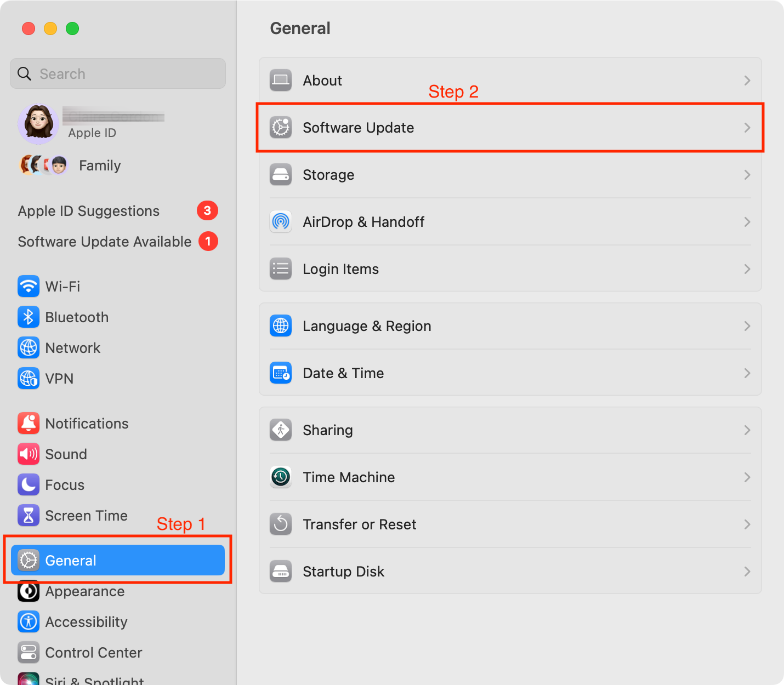Click the Accessibility icon in sidebar
This screenshot has width=784, height=685.
(x=29, y=621)
